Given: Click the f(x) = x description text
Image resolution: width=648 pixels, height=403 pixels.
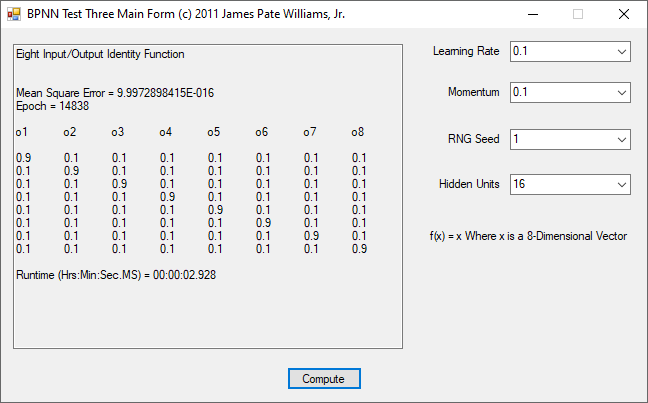Looking at the screenshot, I should [527, 236].
